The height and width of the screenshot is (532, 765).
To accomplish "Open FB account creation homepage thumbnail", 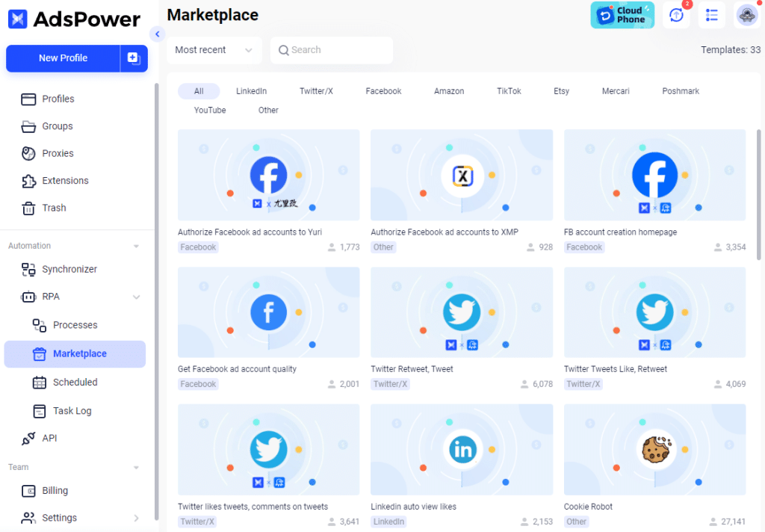I will [x=654, y=175].
